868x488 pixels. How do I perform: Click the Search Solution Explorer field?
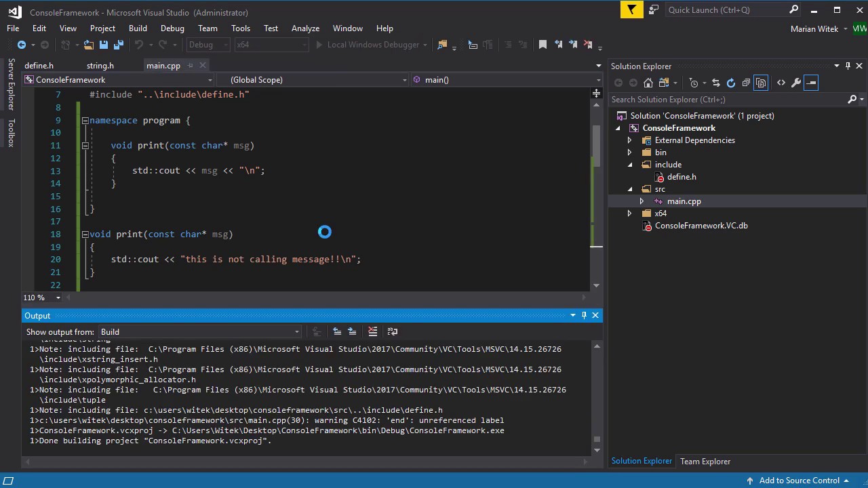pyautogui.click(x=736, y=100)
